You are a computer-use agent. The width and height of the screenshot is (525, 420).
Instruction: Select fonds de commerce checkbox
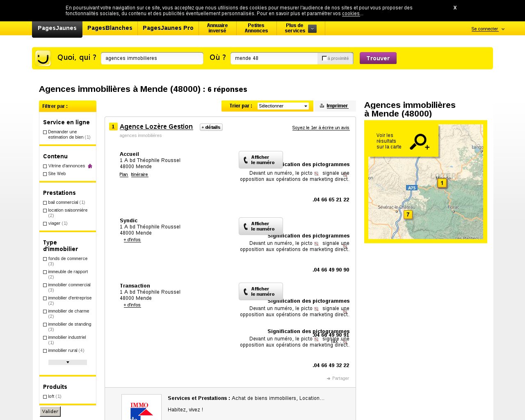click(x=45, y=259)
